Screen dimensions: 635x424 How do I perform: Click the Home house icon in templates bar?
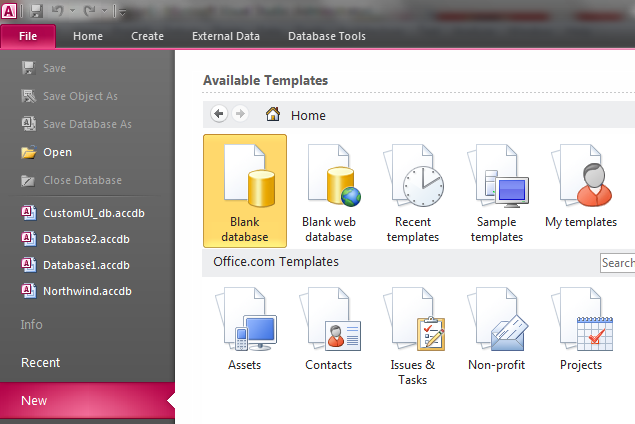[273, 114]
